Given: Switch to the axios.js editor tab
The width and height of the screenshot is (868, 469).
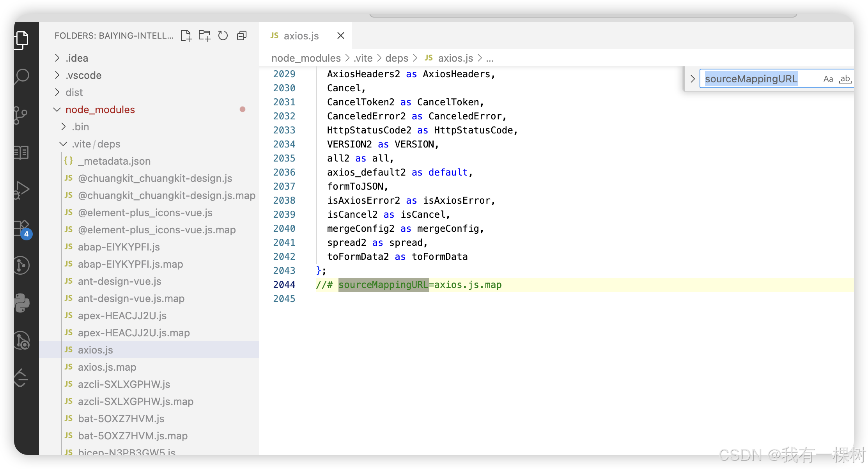Looking at the screenshot, I should click(300, 36).
